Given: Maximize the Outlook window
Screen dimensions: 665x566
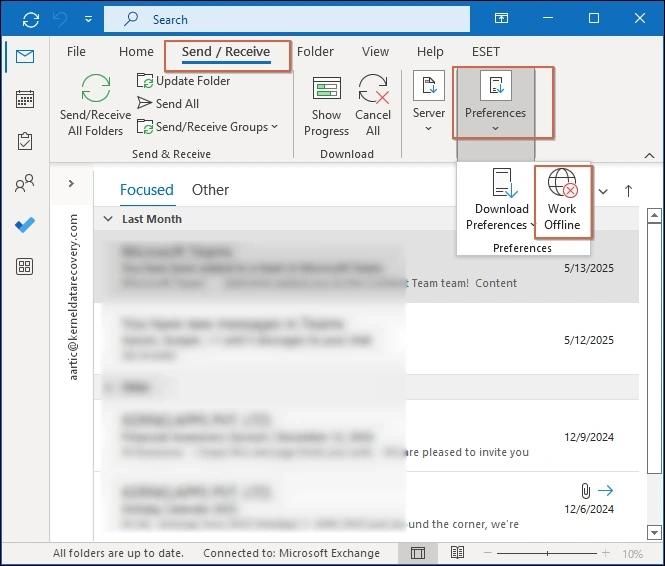Looking at the screenshot, I should click(594, 18).
